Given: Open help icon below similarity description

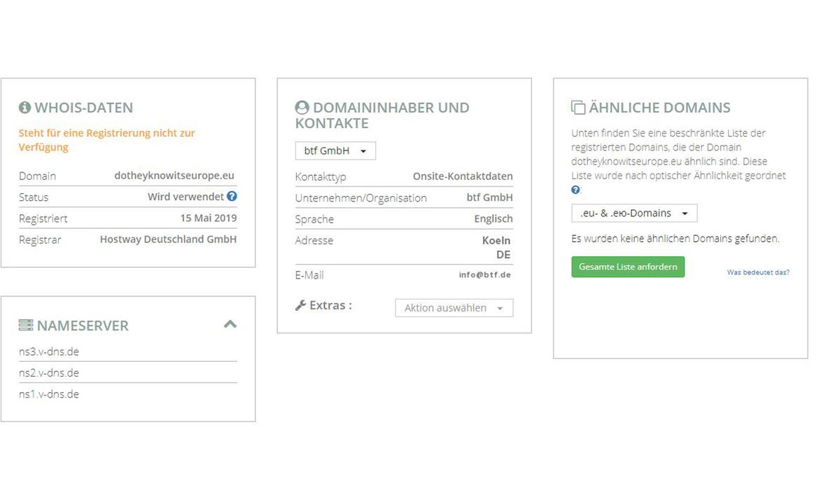Looking at the screenshot, I should coord(575,190).
